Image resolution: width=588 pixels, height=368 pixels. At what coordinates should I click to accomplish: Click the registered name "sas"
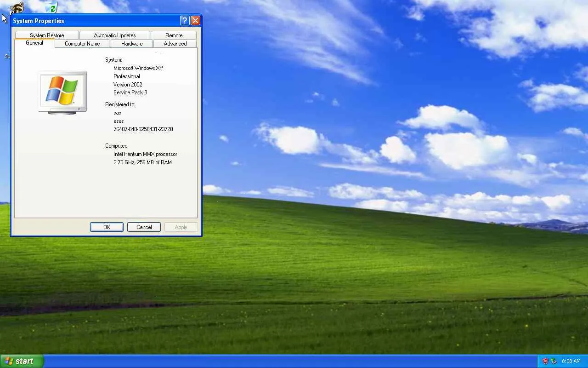coord(118,113)
